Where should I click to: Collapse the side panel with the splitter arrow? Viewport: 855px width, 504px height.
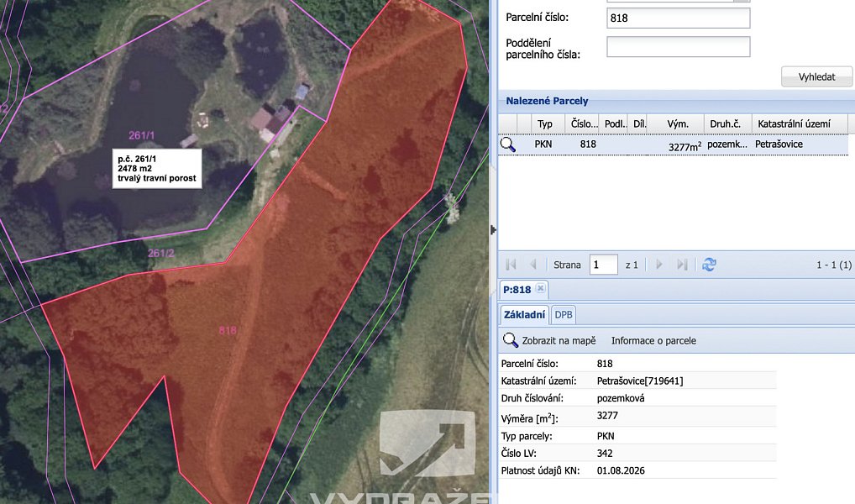(x=494, y=230)
